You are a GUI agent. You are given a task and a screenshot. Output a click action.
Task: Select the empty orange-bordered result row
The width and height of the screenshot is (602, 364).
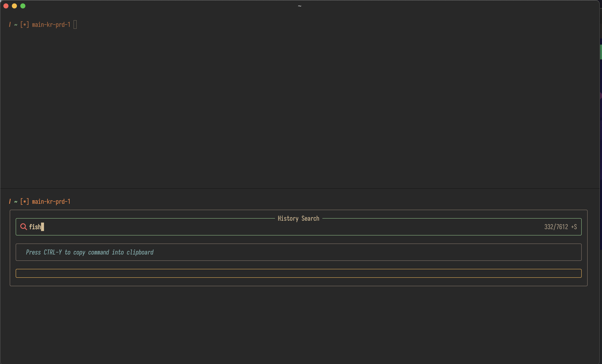click(x=298, y=273)
